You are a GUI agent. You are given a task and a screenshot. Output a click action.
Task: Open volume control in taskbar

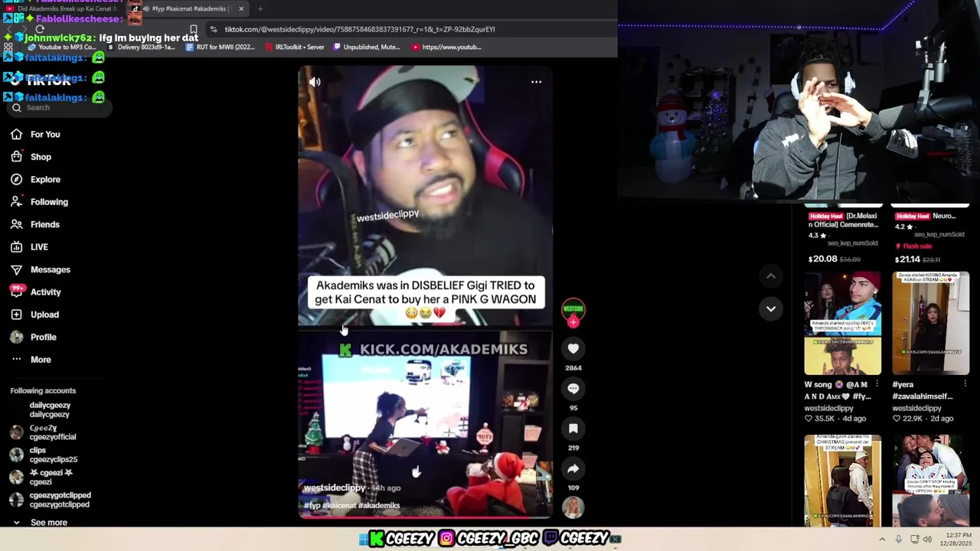927,540
